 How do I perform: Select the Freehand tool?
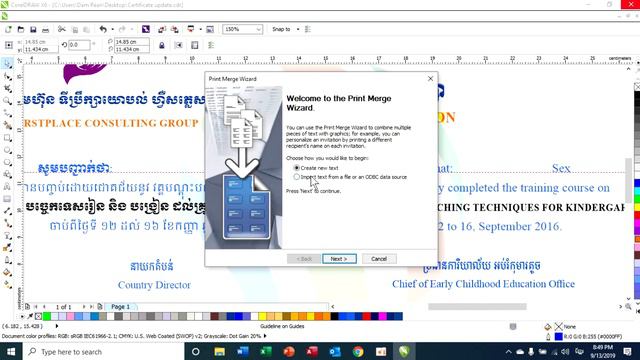click(7, 113)
